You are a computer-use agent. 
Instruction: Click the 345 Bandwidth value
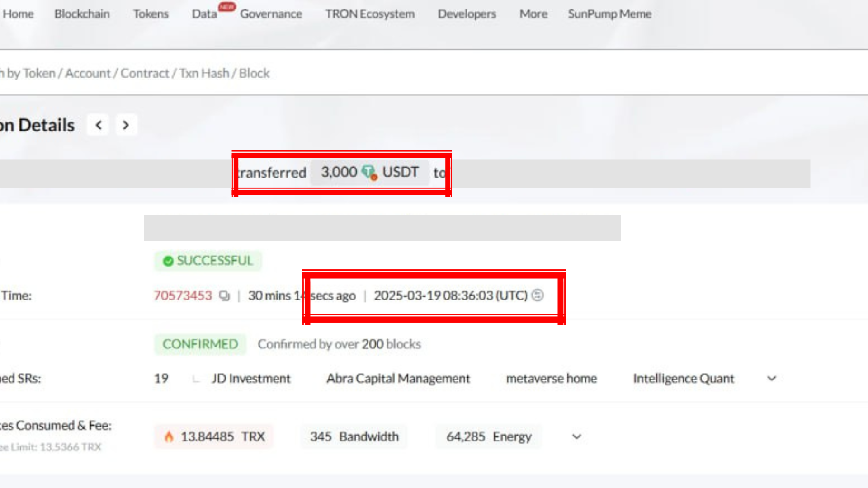354,436
